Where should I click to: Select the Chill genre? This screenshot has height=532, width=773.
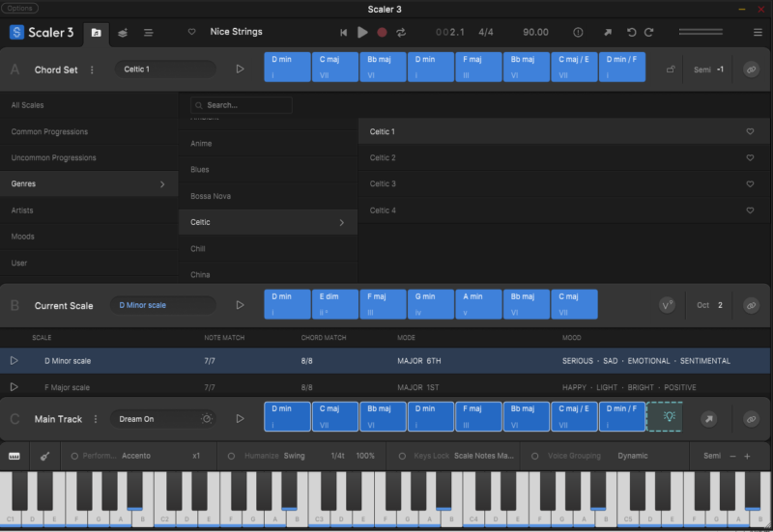[x=268, y=249]
